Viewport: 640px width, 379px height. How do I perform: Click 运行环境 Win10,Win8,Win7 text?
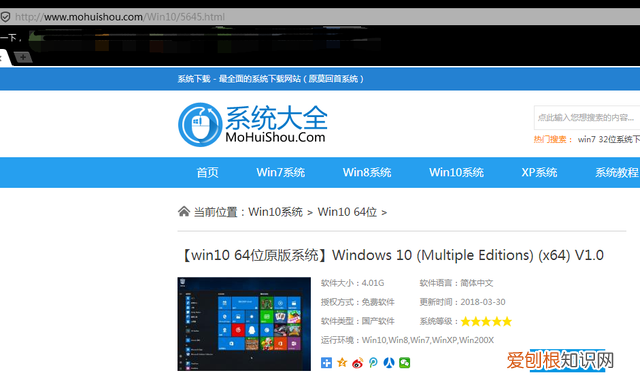(x=407, y=340)
